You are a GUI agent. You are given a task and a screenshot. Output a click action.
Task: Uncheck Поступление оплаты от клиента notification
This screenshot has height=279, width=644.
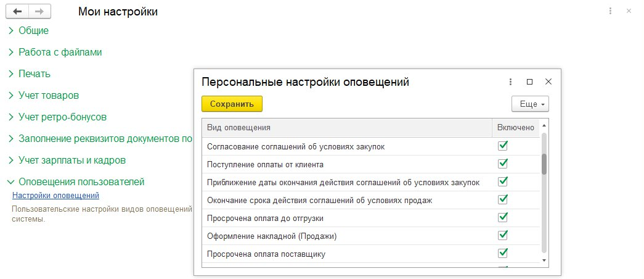click(x=503, y=164)
